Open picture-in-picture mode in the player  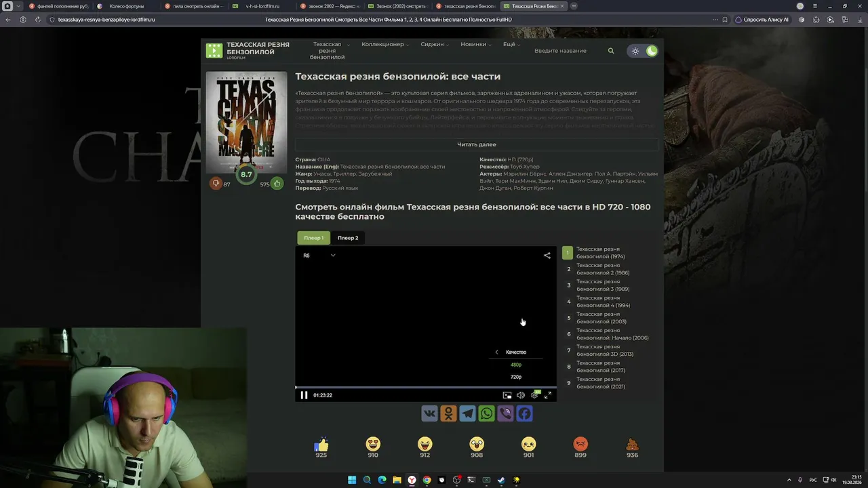click(507, 395)
